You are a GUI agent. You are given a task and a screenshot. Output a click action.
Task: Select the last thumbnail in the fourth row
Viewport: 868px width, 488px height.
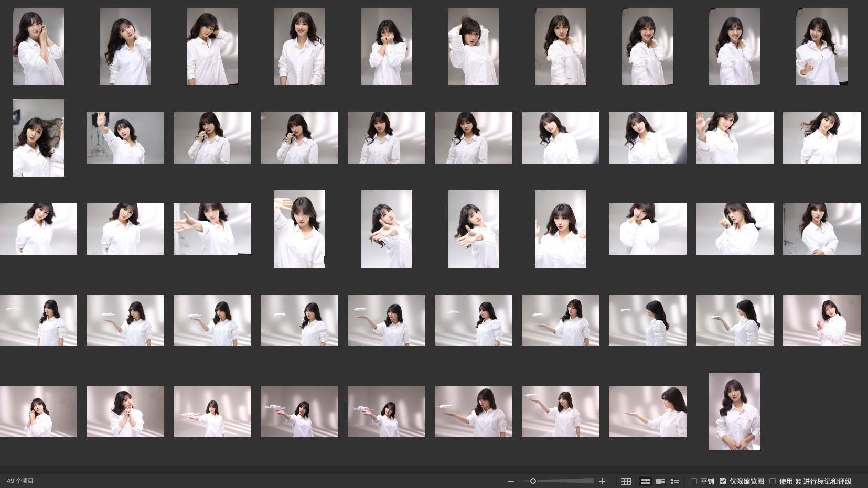pos(821,320)
